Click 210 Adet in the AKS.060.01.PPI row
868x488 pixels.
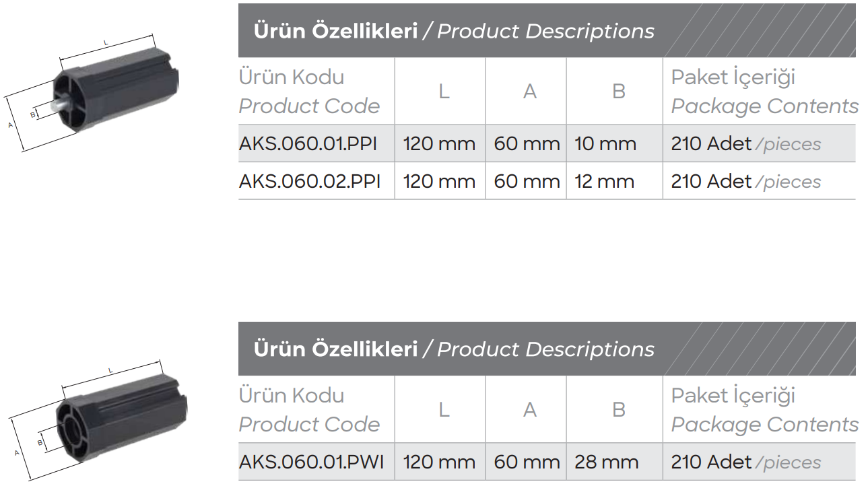[x=711, y=144]
